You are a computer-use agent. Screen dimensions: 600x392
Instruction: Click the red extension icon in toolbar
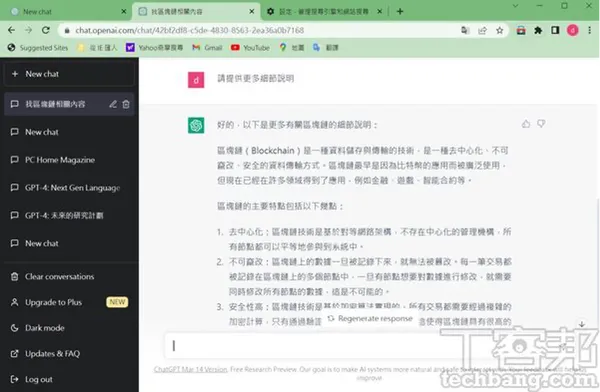(521, 30)
